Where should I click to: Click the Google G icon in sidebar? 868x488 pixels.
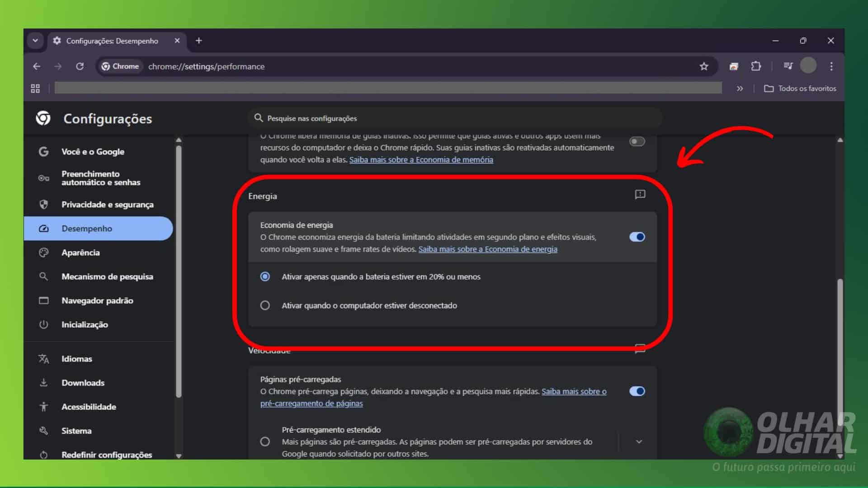click(x=43, y=152)
